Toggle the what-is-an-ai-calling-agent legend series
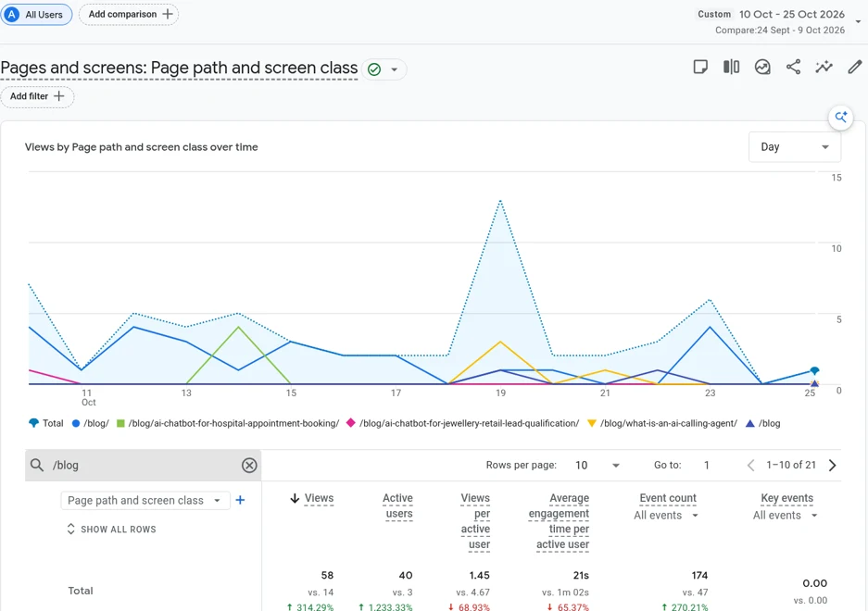This screenshot has height=611, width=868. (x=662, y=423)
